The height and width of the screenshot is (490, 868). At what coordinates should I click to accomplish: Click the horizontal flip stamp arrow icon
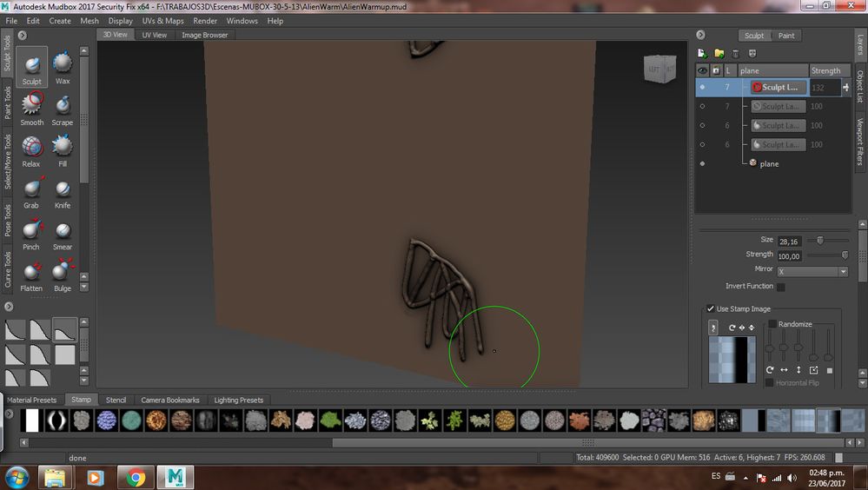[742, 328]
